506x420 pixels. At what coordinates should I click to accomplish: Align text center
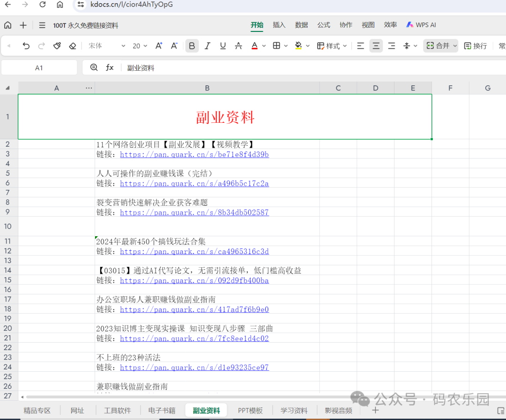376,46
